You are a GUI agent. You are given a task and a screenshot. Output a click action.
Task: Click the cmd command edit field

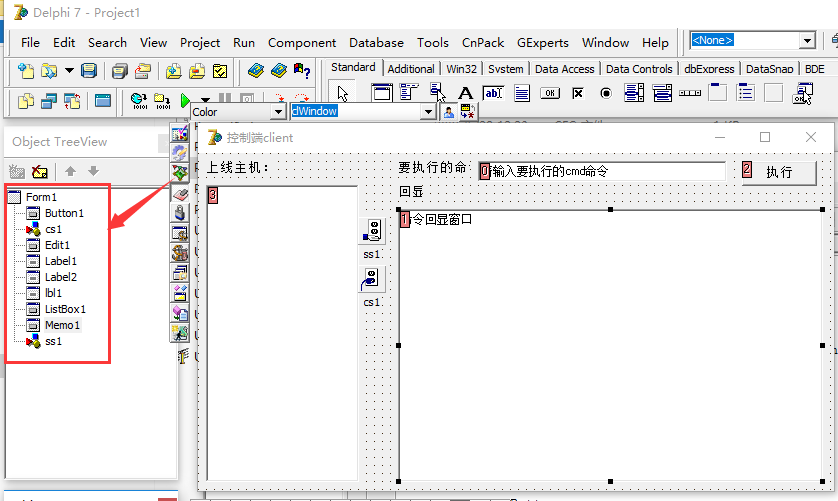pyautogui.click(x=602, y=172)
